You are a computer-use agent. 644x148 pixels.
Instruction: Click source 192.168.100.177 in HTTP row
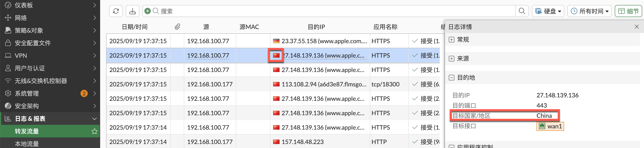point(210,142)
